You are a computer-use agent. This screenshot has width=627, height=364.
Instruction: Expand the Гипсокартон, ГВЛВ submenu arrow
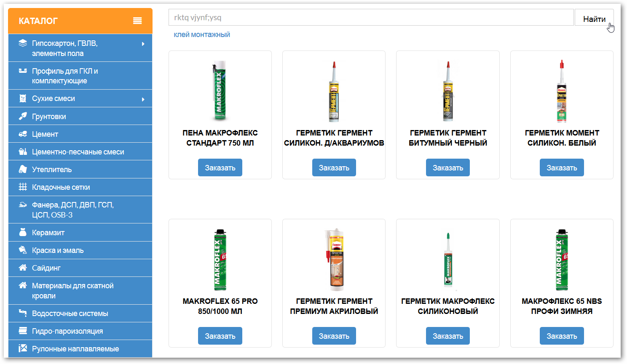[143, 44]
